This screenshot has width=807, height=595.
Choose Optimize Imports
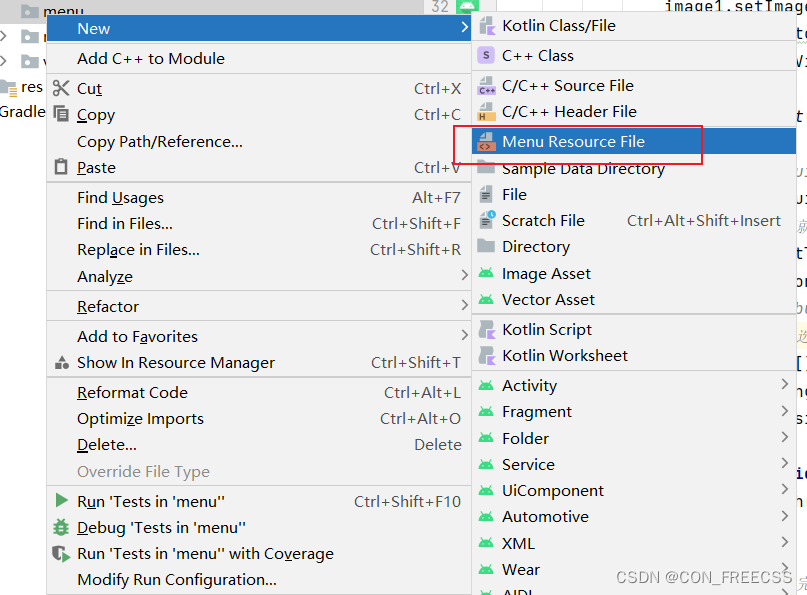coord(258,419)
